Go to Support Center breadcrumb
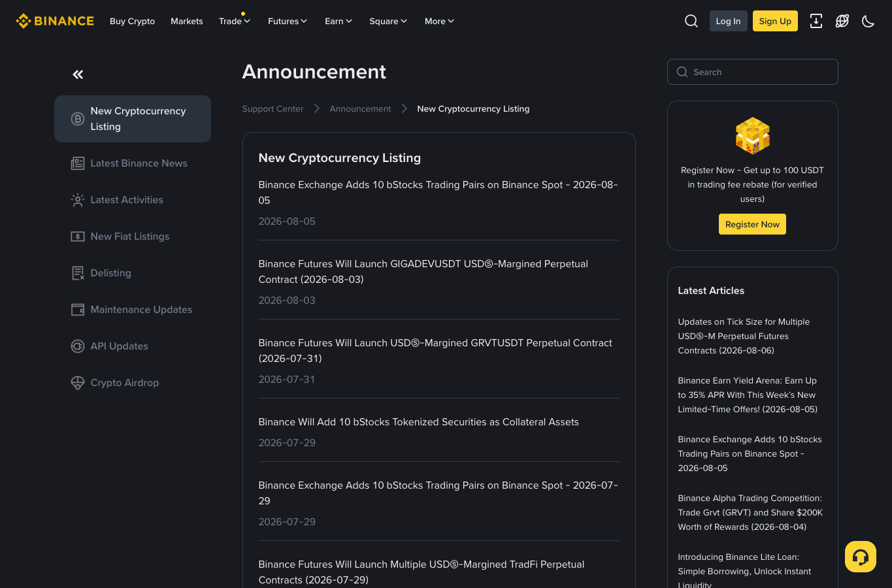 click(x=273, y=108)
